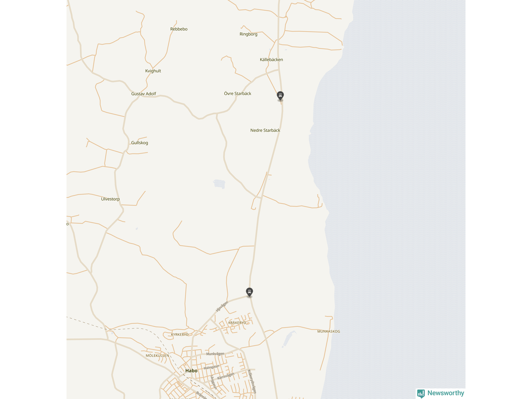Click the Gullskog place label

140,143
